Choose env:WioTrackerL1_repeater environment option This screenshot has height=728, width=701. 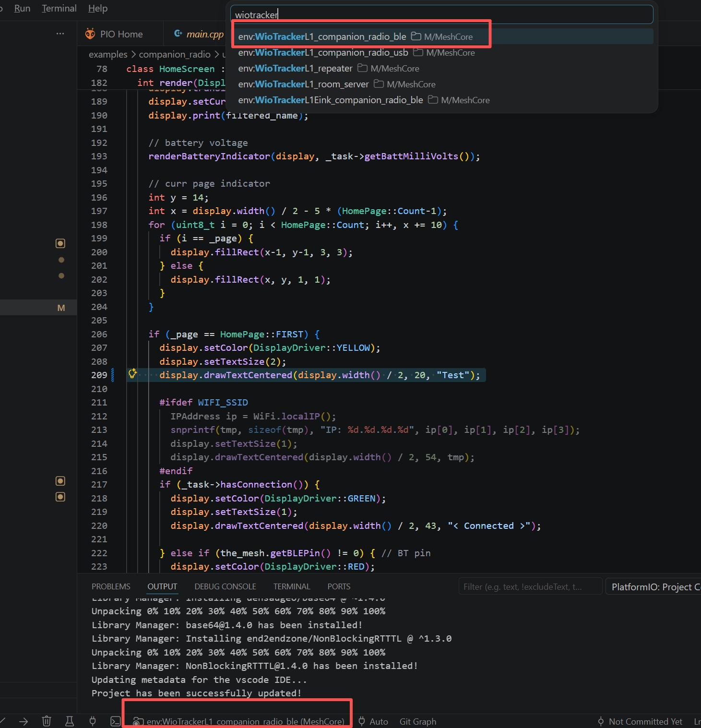pyautogui.click(x=295, y=69)
